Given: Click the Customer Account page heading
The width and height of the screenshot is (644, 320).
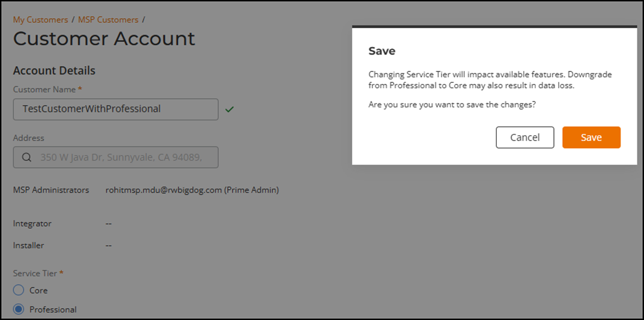Looking at the screenshot, I should 104,38.
